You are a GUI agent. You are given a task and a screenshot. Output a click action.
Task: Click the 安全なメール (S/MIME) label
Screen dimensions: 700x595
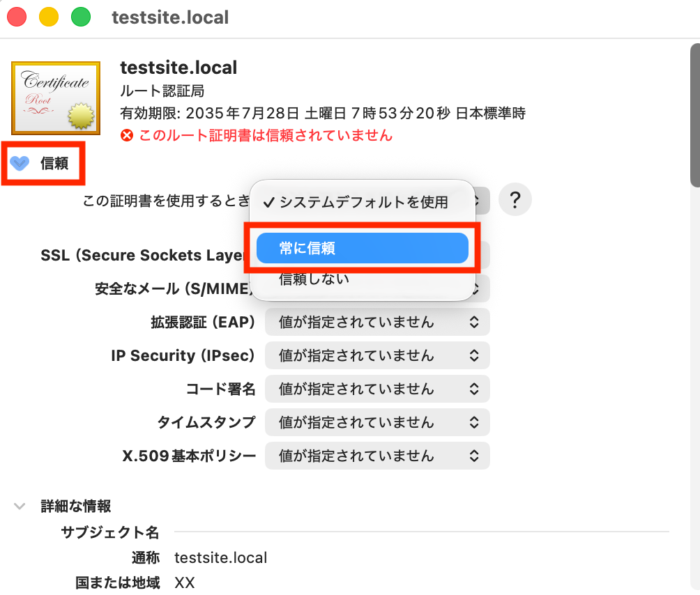click(174, 289)
